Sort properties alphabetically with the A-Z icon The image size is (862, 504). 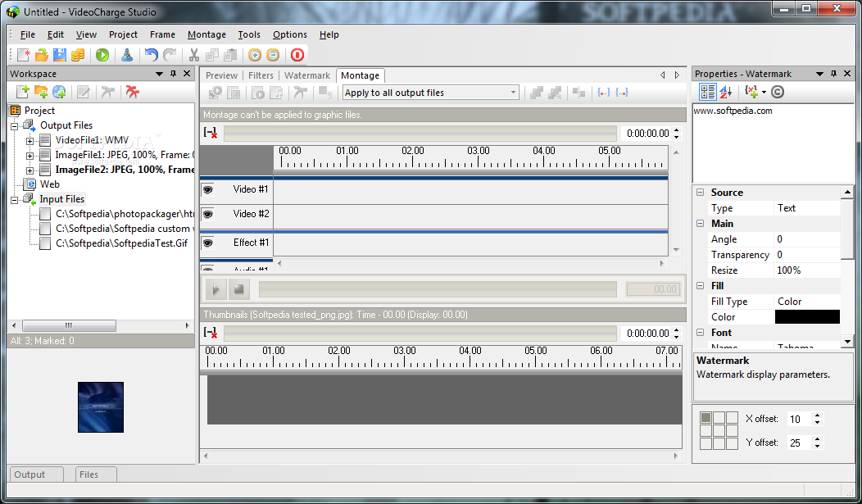[x=726, y=92]
